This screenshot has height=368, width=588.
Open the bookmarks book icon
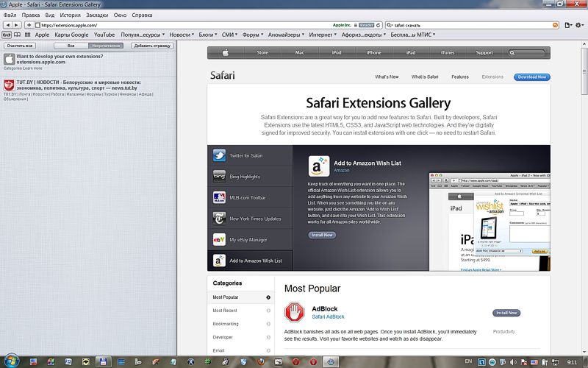click(17, 35)
